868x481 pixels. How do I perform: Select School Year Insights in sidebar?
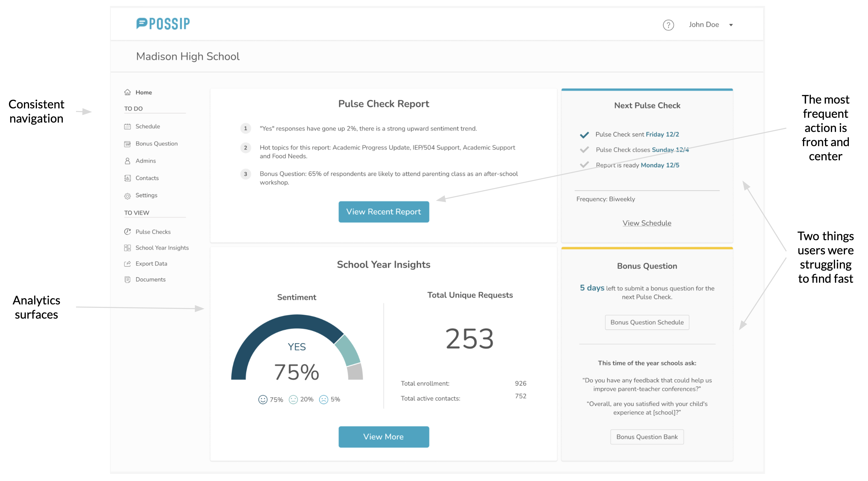pyautogui.click(x=162, y=248)
